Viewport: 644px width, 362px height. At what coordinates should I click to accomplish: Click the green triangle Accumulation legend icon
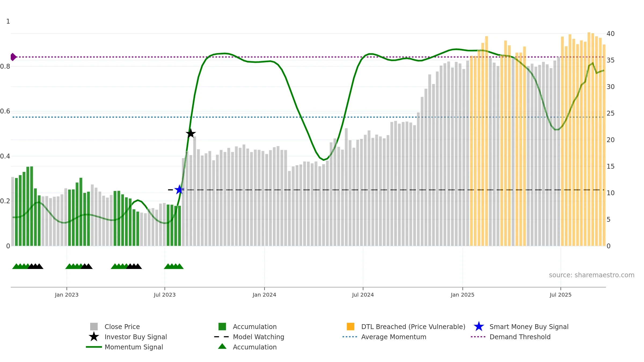pos(222,346)
